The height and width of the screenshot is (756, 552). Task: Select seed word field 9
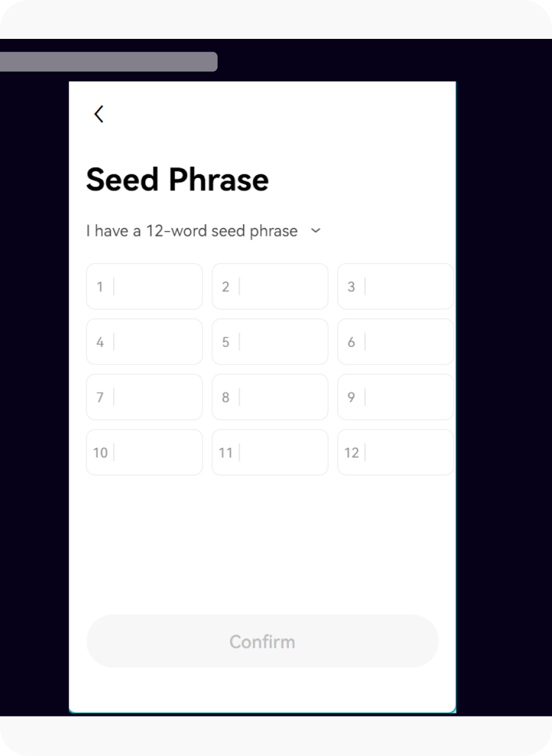click(x=395, y=397)
